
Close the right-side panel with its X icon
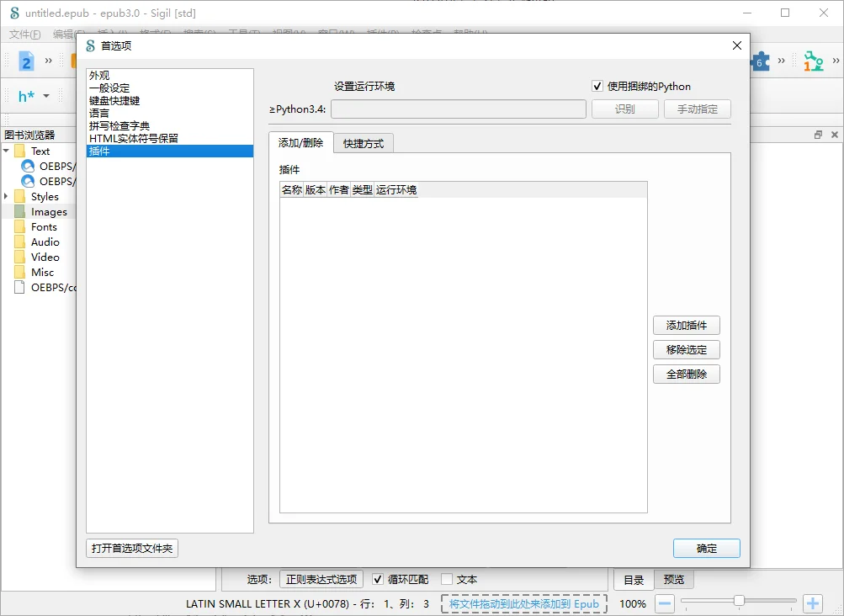point(834,135)
